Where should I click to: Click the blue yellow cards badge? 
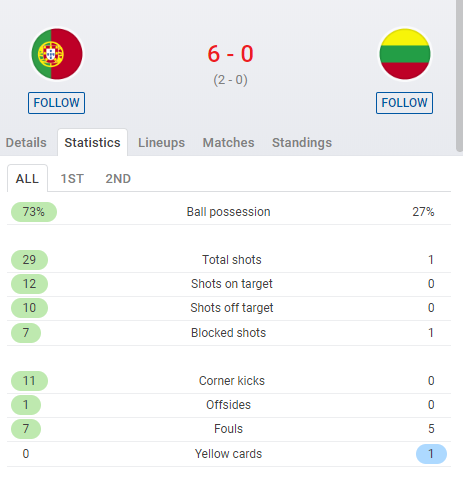(x=431, y=454)
